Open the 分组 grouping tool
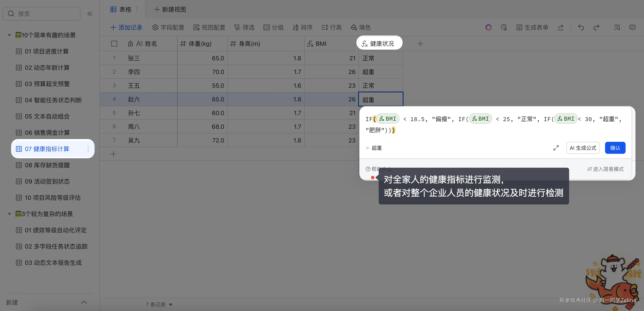This screenshot has height=311, width=644. click(273, 28)
